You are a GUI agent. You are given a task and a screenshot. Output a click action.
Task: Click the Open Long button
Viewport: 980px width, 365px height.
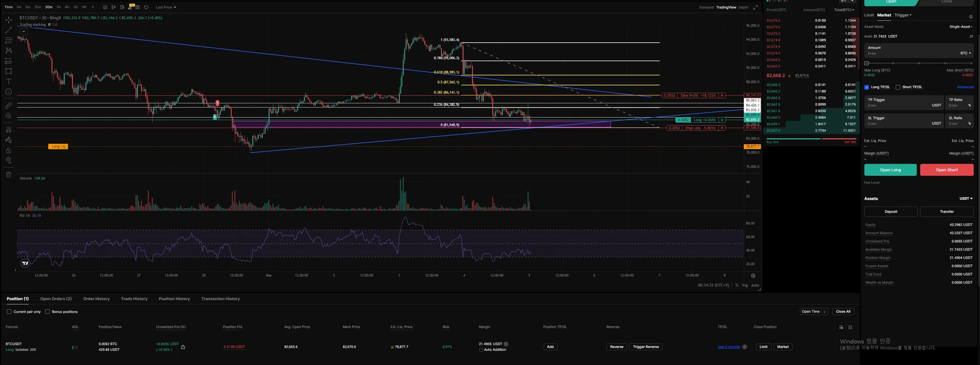890,170
